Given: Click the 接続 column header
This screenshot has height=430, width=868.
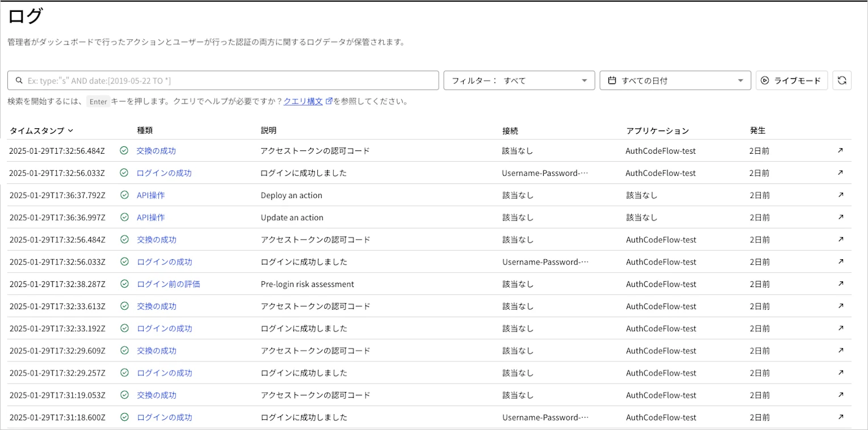Looking at the screenshot, I should pyautogui.click(x=510, y=130).
